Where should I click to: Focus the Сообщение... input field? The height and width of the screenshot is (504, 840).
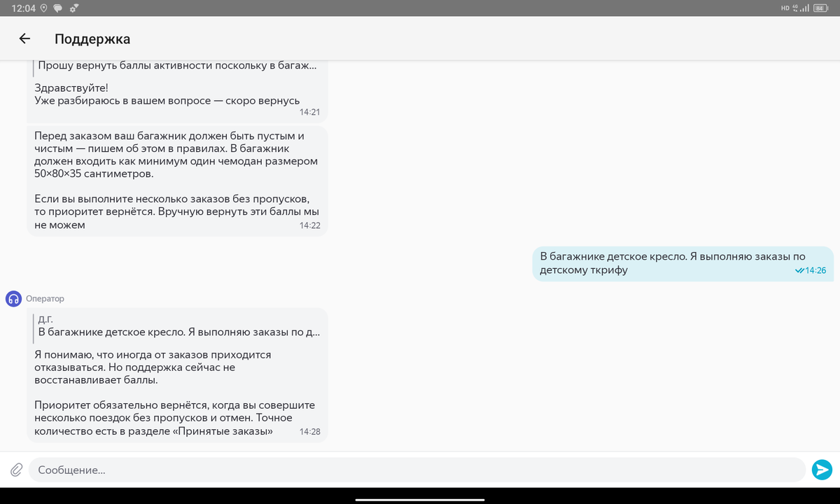tap(417, 470)
